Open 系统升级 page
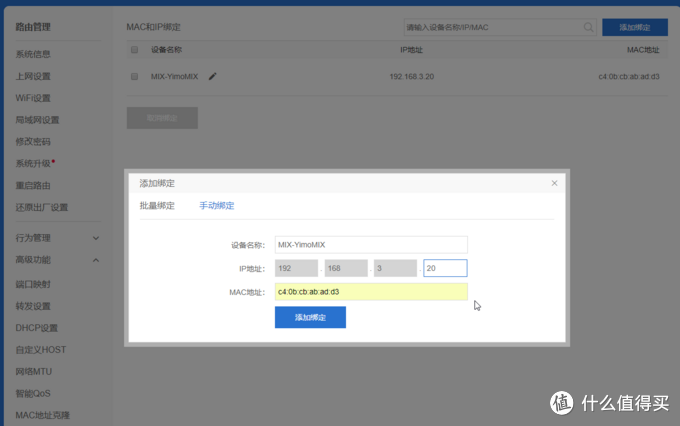Screen dimensions: 680x426 click(x=33, y=164)
